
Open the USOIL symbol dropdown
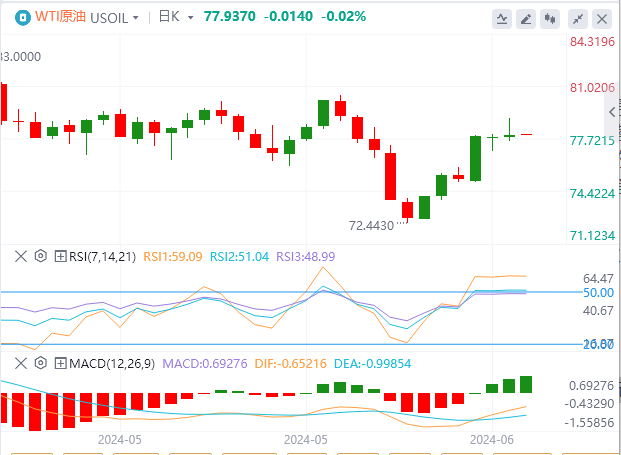pos(107,18)
